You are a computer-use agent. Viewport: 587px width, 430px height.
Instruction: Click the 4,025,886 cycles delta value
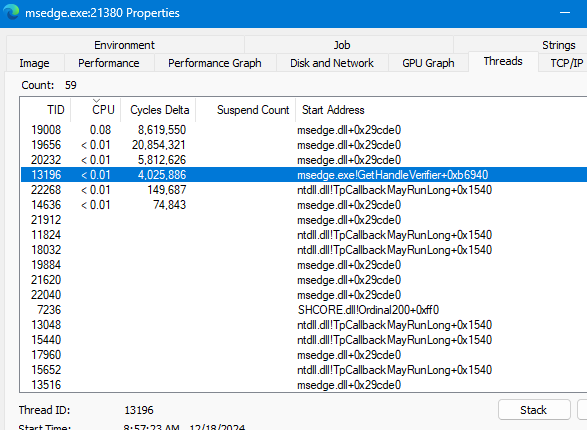click(162, 174)
